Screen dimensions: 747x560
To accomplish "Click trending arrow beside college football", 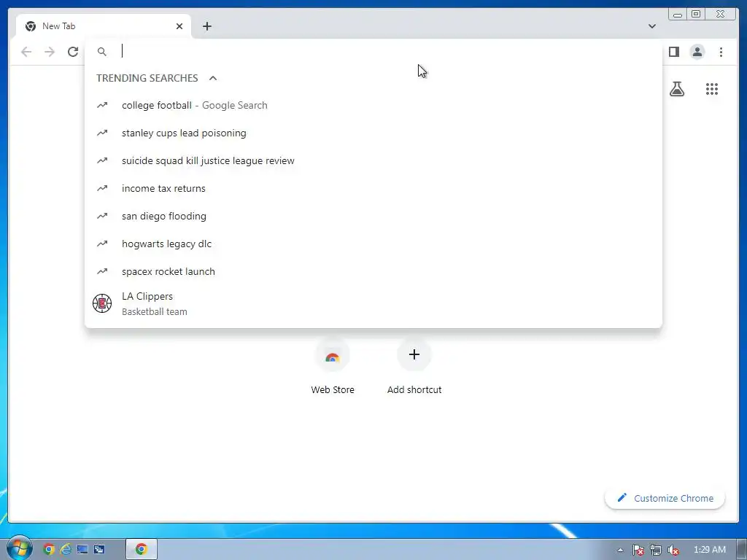I will 102,105.
